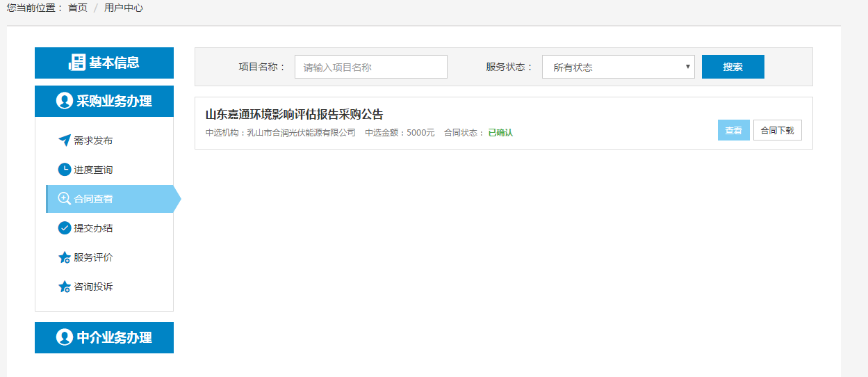
Task: Open the 山东嘉通环境影响评估报告采购公告 title
Action: (x=294, y=115)
